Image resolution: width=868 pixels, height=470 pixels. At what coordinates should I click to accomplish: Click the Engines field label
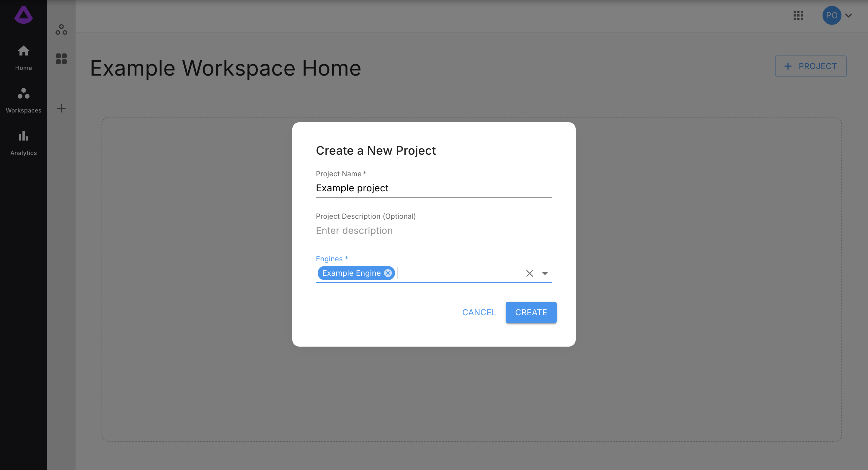coord(332,259)
